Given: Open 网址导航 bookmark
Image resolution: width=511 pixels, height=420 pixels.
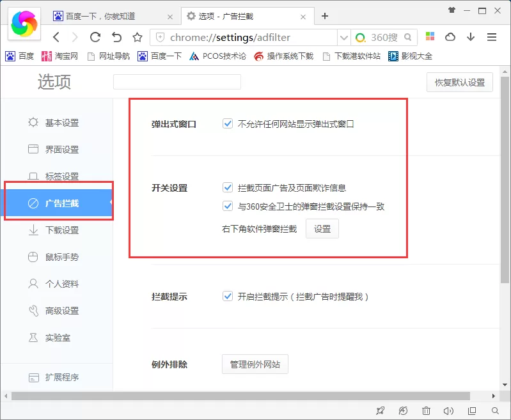Looking at the screenshot, I should coord(109,56).
